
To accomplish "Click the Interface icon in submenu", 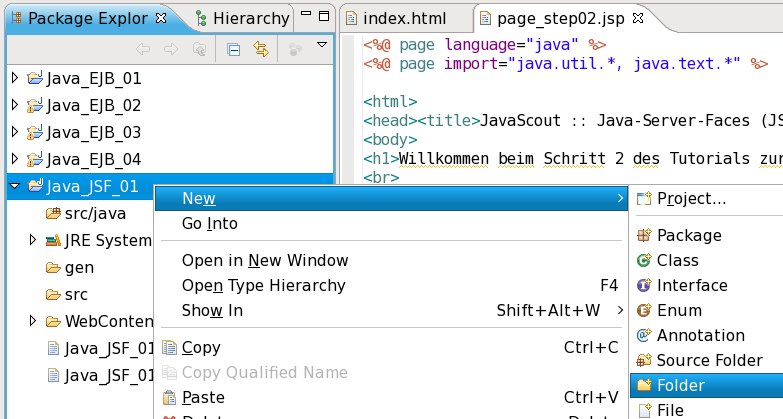I will pyautogui.click(x=644, y=286).
